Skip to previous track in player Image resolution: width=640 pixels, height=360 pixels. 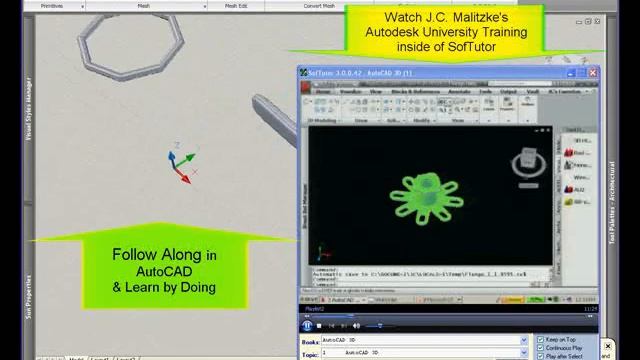[x=331, y=326]
